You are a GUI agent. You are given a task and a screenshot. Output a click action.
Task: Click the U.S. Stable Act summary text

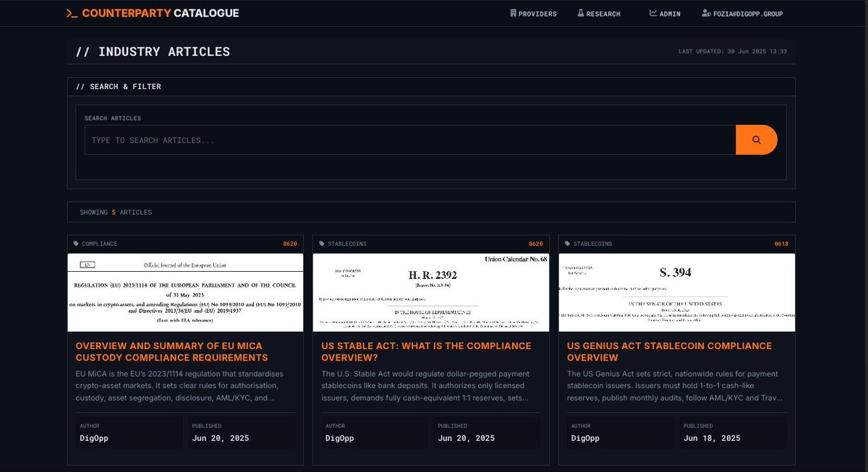point(426,386)
